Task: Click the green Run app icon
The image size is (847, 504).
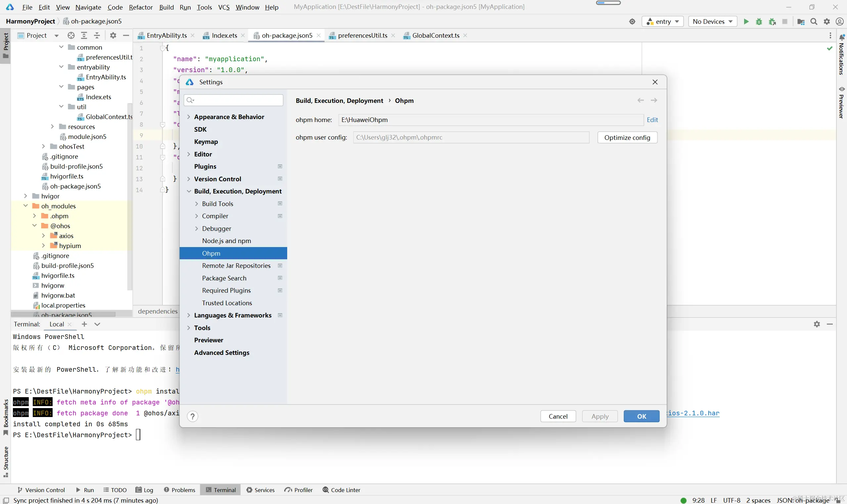Action: [746, 21]
